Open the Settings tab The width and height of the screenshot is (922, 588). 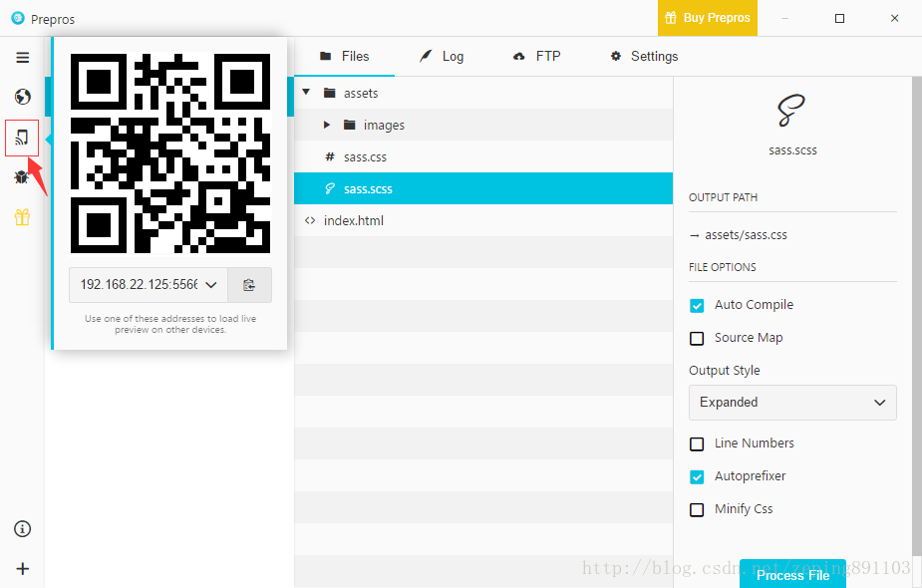pos(645,57)
